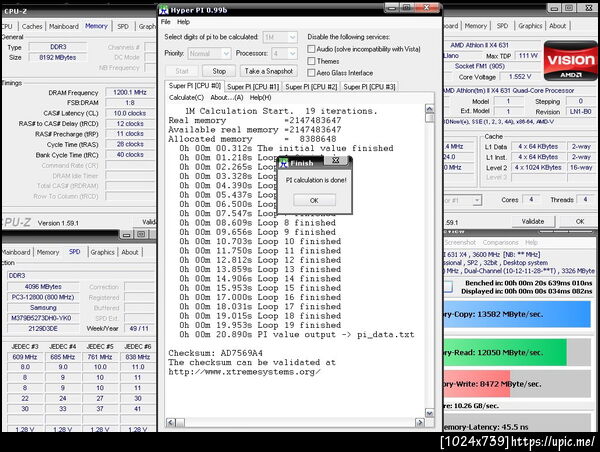Open the SPD tab in right CPU-Z
The image size is (600, 452).
coord(502,26)
